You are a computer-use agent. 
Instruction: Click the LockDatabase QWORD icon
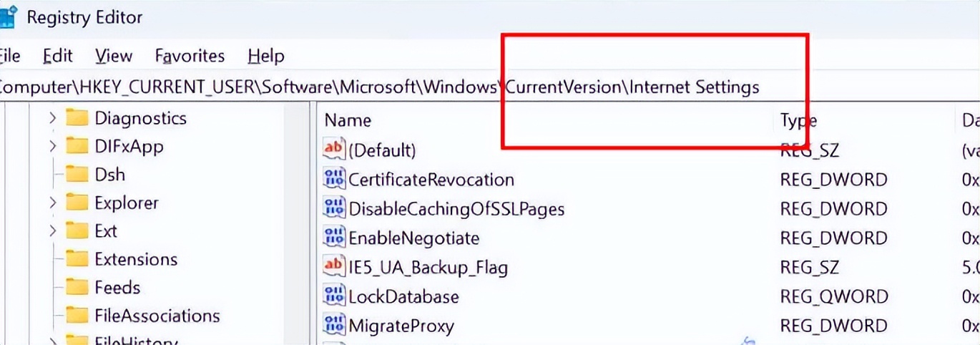click(334, 296)
